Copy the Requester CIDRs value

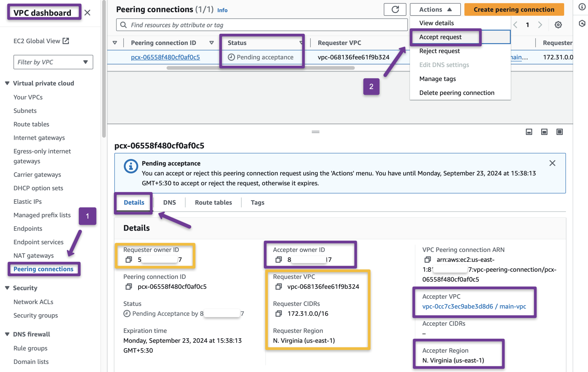tap(278, 314)
